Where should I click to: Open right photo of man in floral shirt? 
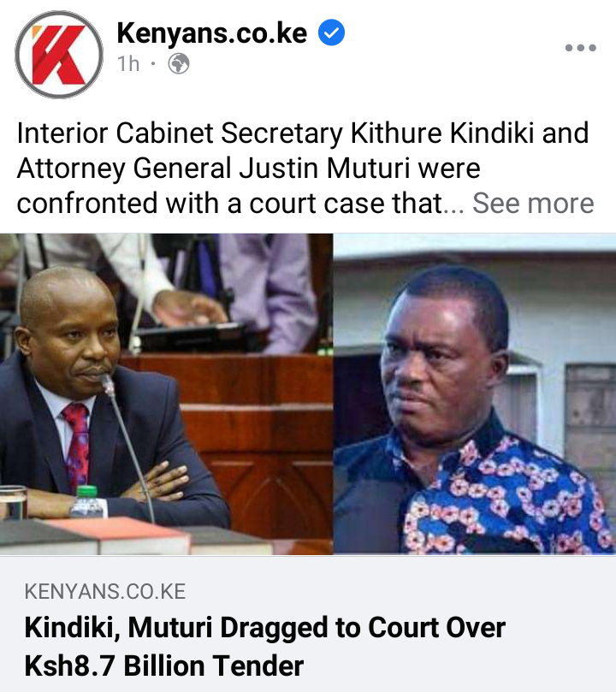[x=475, y=393]
